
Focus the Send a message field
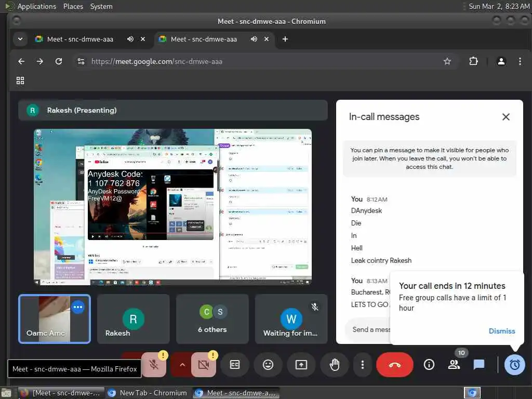(x=368, y=329)
